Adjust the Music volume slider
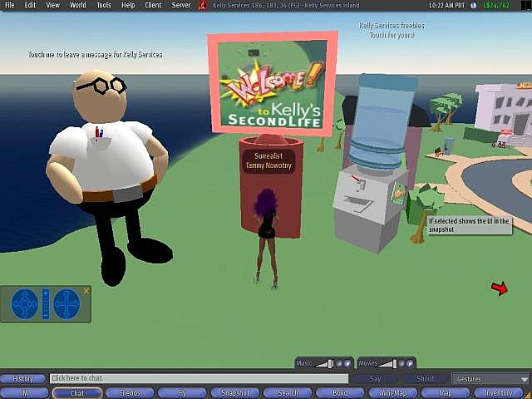The width and height of the screenshot is (532, 399). (x=325, y=364)
